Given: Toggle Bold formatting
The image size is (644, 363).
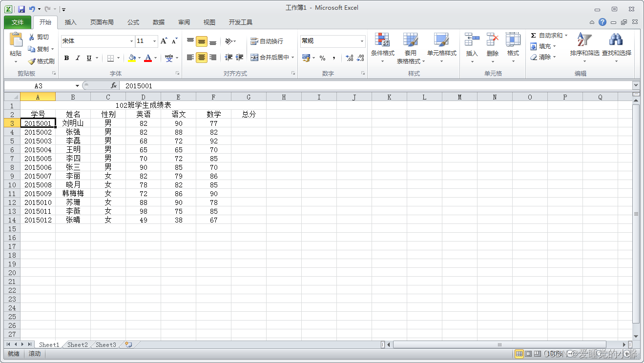Looking at the screenshot, I should click(x=66, y=58).
